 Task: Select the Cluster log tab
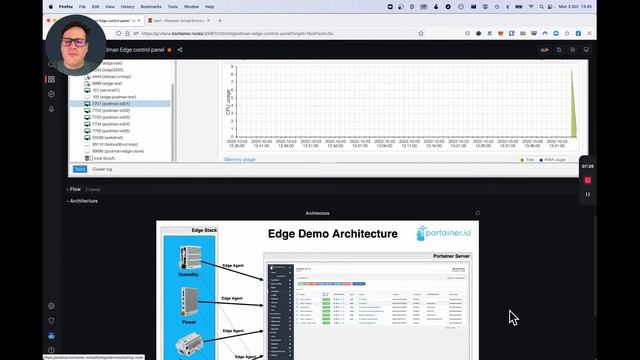click(x=102, y=169)
